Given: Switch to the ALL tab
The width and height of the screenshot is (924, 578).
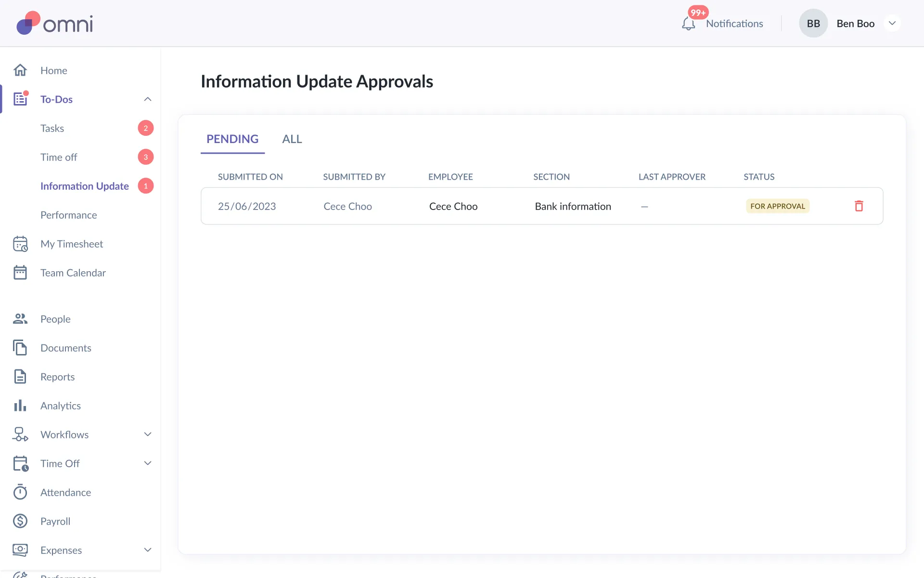Looking at the screenshot, I should tap(292, 139).
